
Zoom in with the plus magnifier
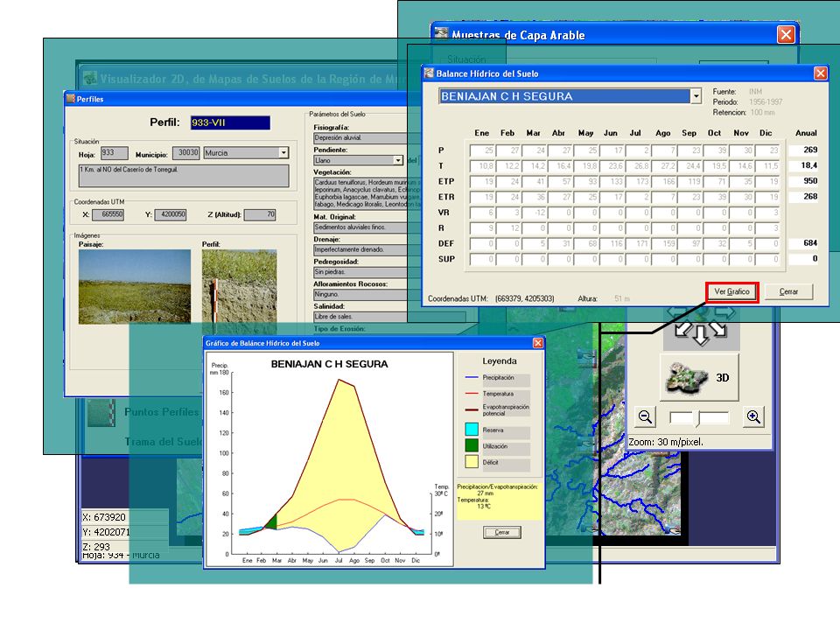753,416
